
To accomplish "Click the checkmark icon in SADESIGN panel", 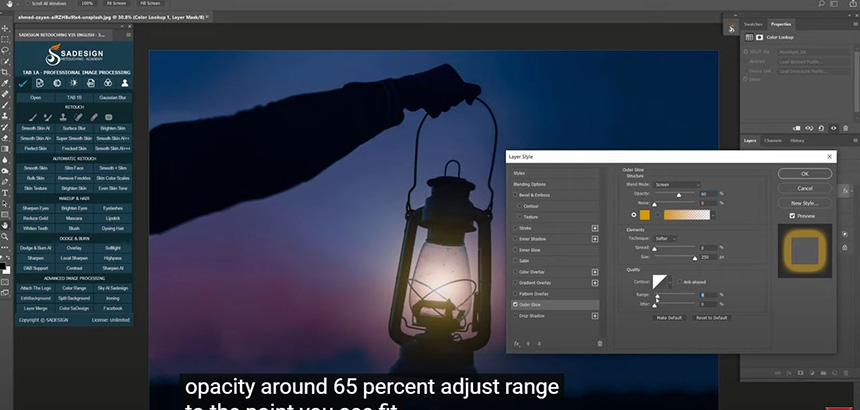I will coord(23,83).
